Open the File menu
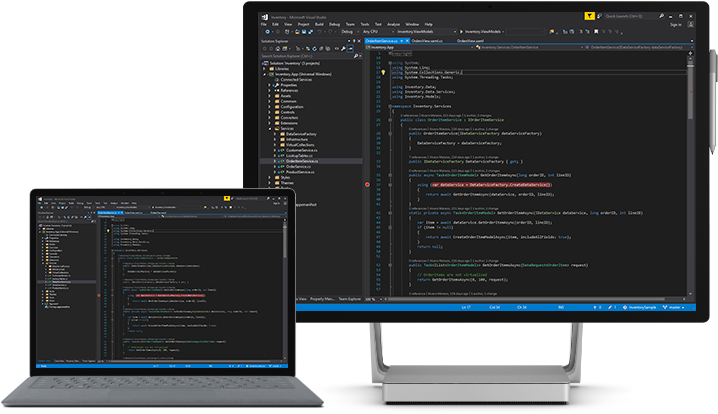The image size is (718, 414). [263, 24]
